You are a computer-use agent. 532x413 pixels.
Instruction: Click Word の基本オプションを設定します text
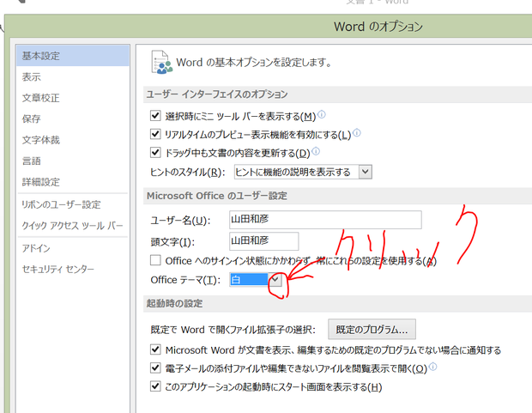coord(254,63)
